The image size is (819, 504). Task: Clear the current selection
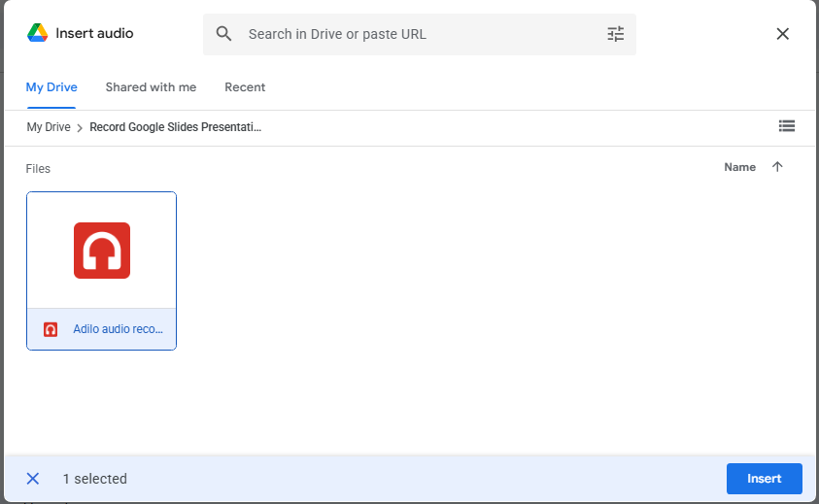click(x=32, y=479)
